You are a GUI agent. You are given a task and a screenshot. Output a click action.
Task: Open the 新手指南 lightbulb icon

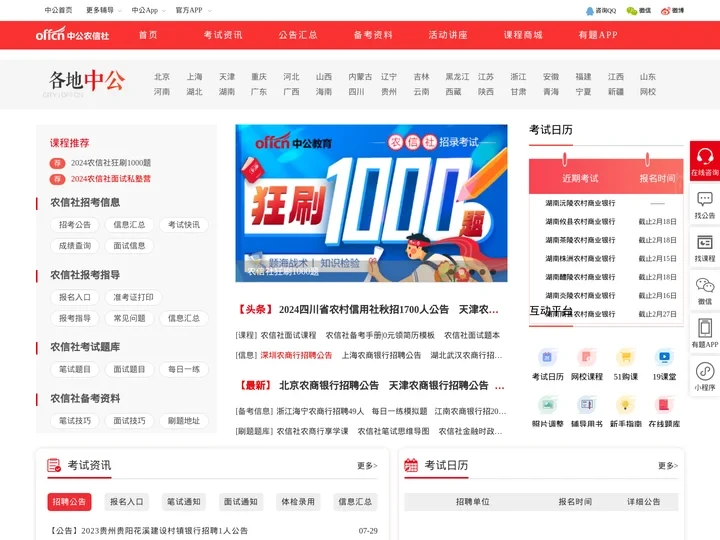click(625, 405)
